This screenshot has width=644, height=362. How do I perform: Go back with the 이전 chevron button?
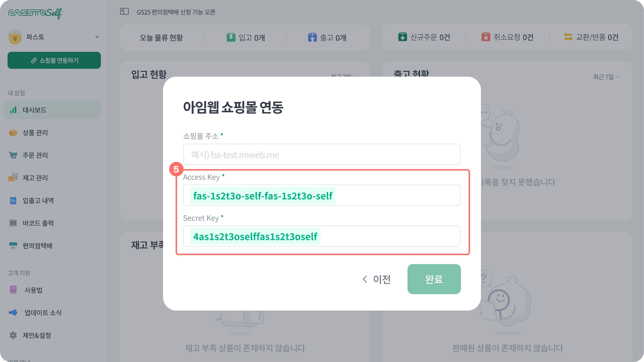coord(376,279)
